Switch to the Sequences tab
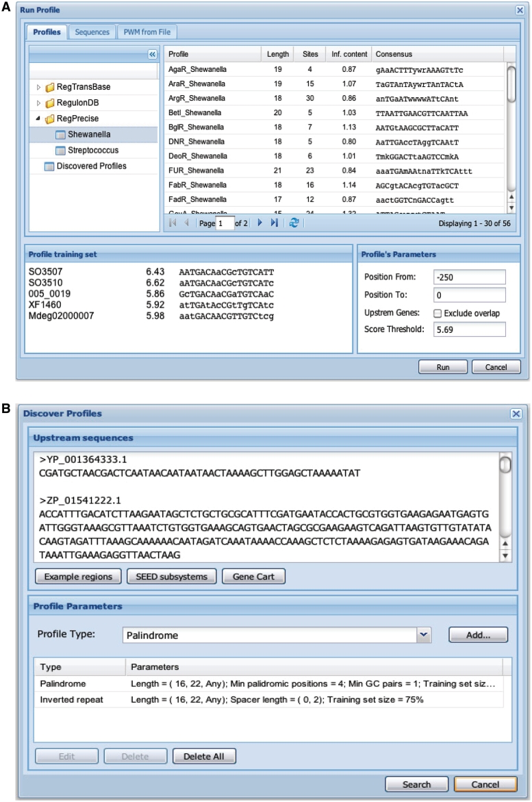Viewport: 532px width, 802px height. (x=91, y=32)
